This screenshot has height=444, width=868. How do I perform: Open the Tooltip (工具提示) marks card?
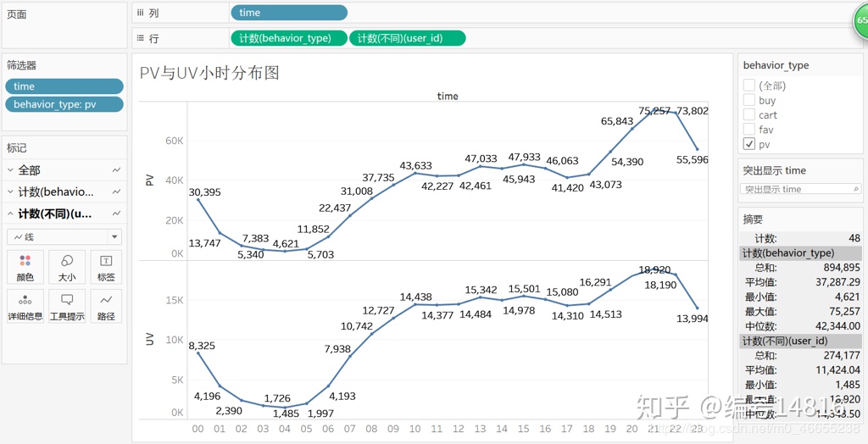point(67,306)
